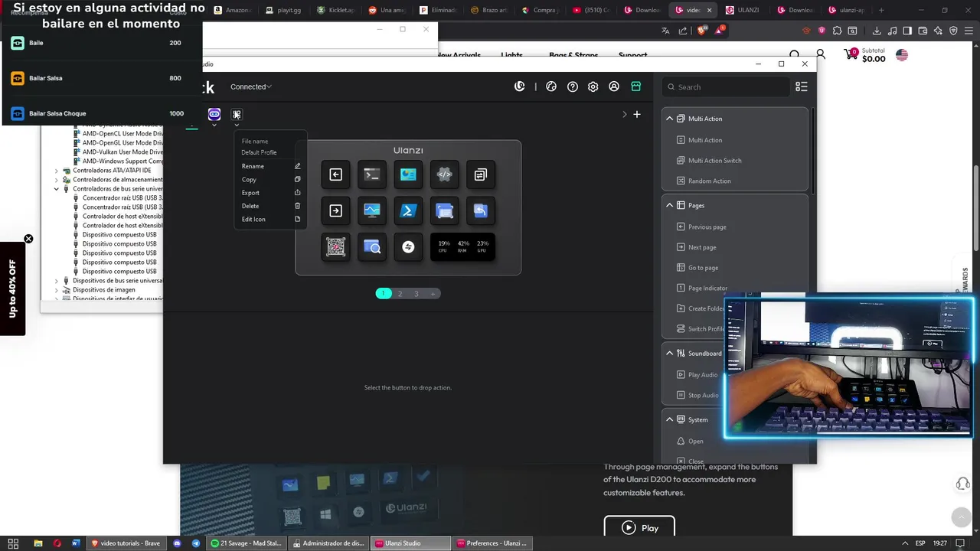Click the action Search field
This screenshot has width=980, height=551.
point(725,87)
